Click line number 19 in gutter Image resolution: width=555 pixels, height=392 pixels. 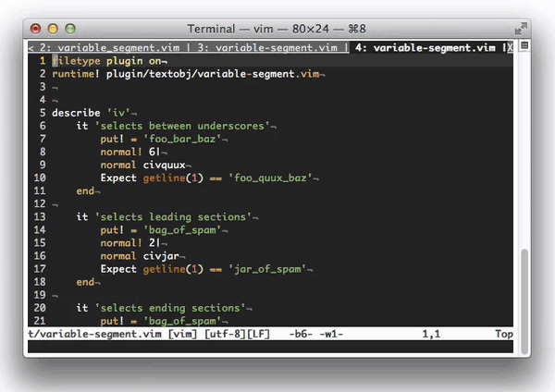click(x=40, y=295)
